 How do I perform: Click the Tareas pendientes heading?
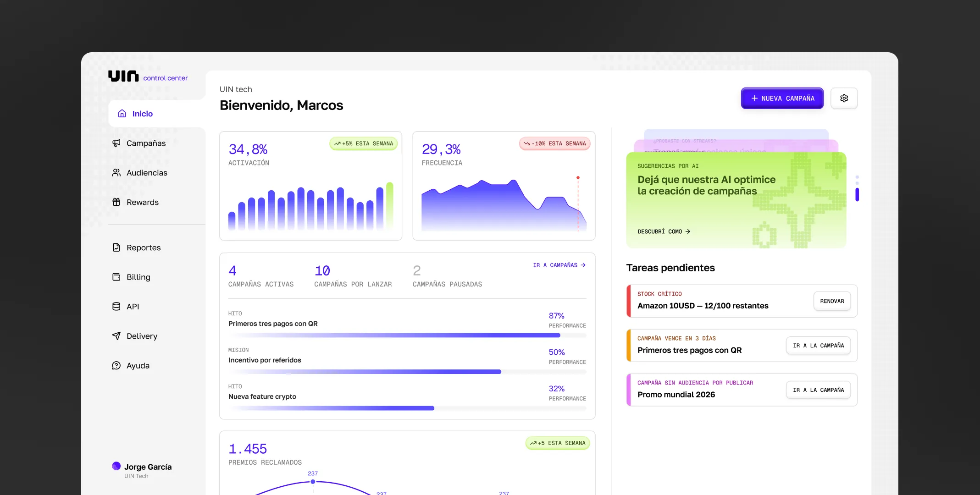[x=670, y=268]
